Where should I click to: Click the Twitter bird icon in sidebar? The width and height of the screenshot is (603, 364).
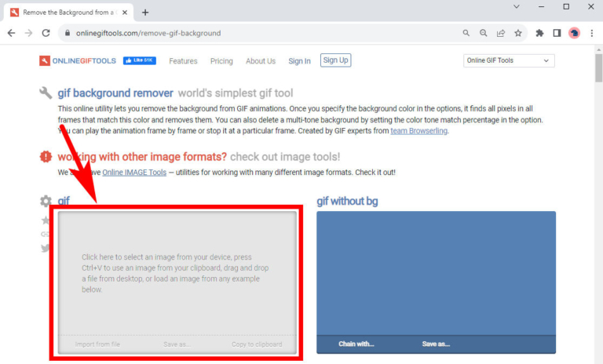(46, 248)
